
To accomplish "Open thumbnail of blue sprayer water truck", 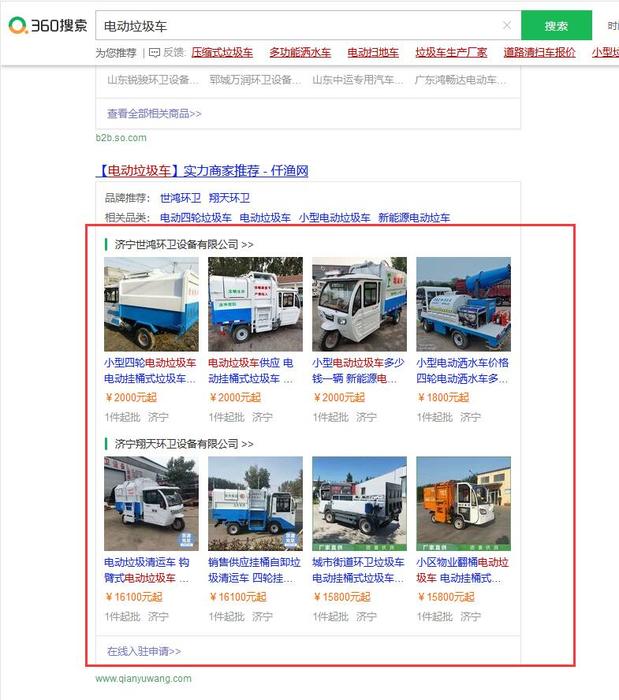I will [463, 304].
